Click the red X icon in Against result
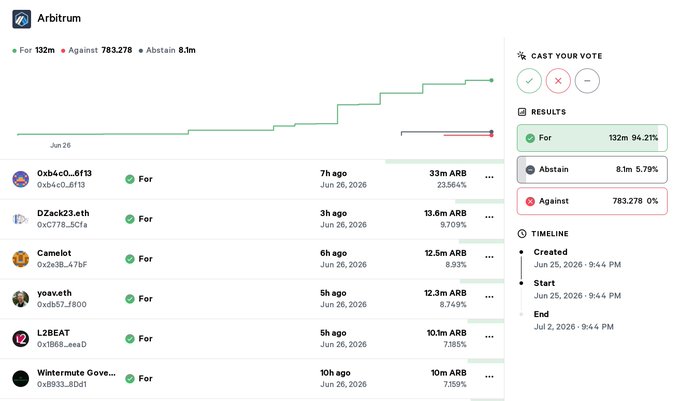The image size is (680, 401). point(530,201)
